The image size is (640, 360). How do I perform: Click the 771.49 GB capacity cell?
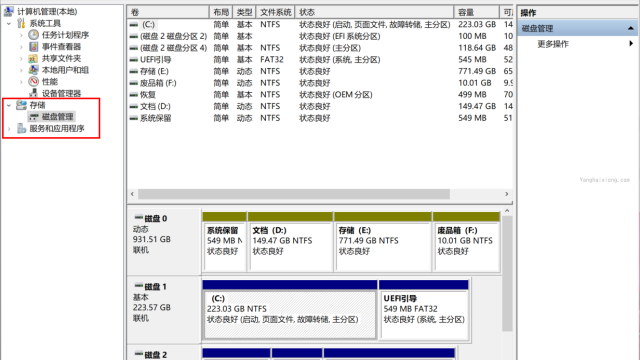pos(477,71)
